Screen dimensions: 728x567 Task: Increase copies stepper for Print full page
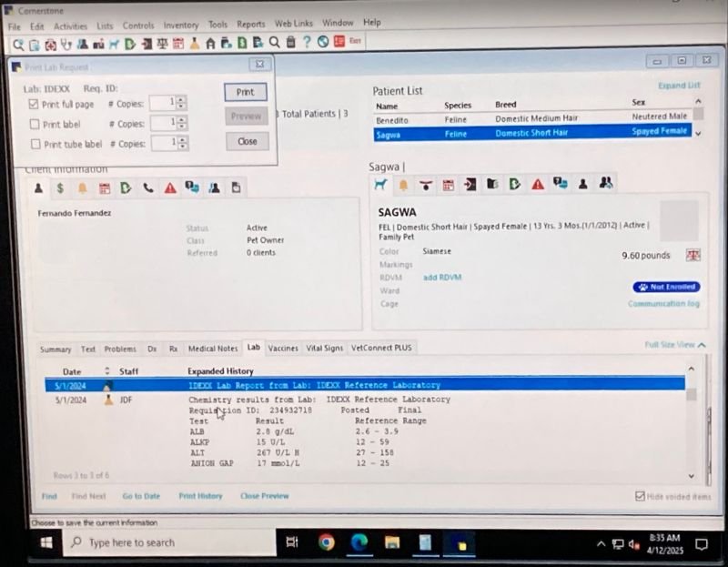pos(181,99)
